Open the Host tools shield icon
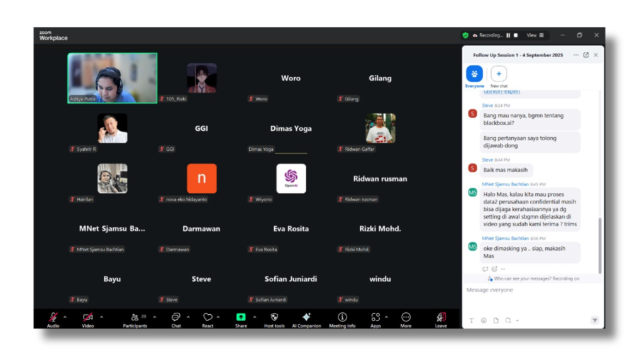 274,317
